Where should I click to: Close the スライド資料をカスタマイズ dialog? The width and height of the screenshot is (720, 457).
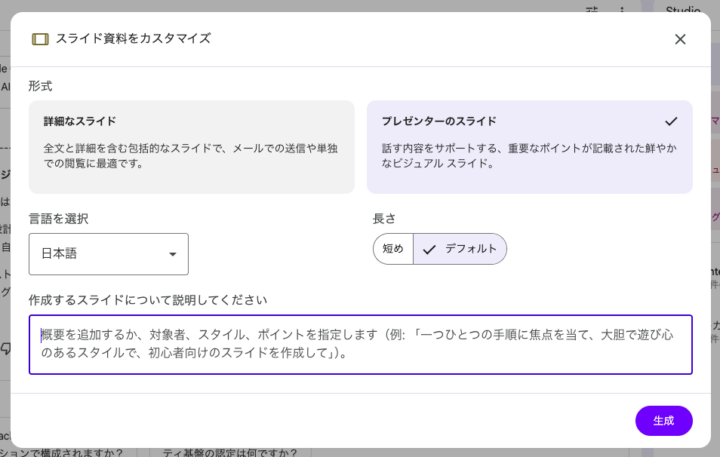tap(680, 39)
